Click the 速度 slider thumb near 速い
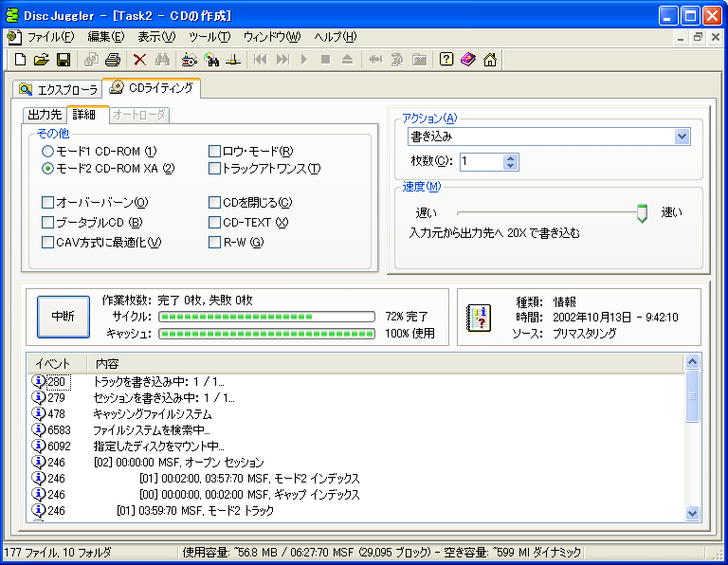The height and width of the screenshot is (565, 728). pyautogui.click(x=642, y=213)
